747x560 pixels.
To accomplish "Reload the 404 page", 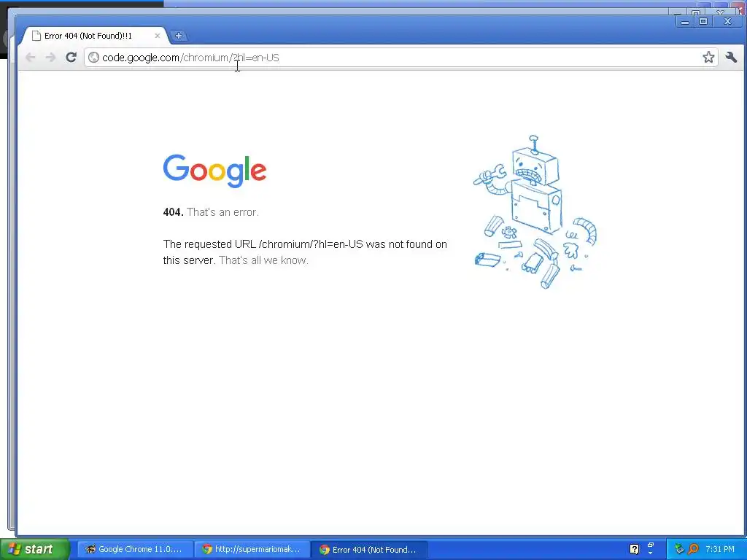I will (x=71, y=57).
